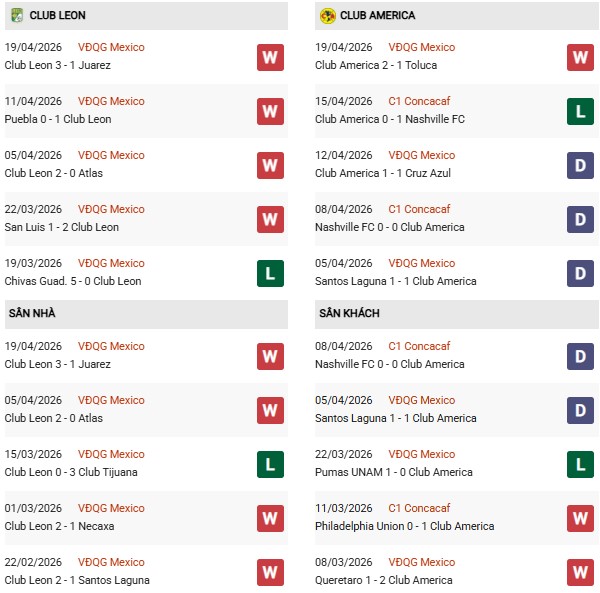
Task: Open VĐQG Mexico link for Club America-Toluca
Action: tap(421, 47)
